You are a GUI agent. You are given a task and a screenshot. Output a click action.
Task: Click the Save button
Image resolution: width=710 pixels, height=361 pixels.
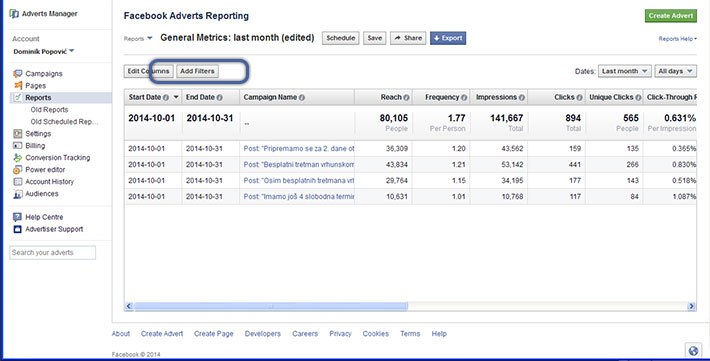(374, 38)
